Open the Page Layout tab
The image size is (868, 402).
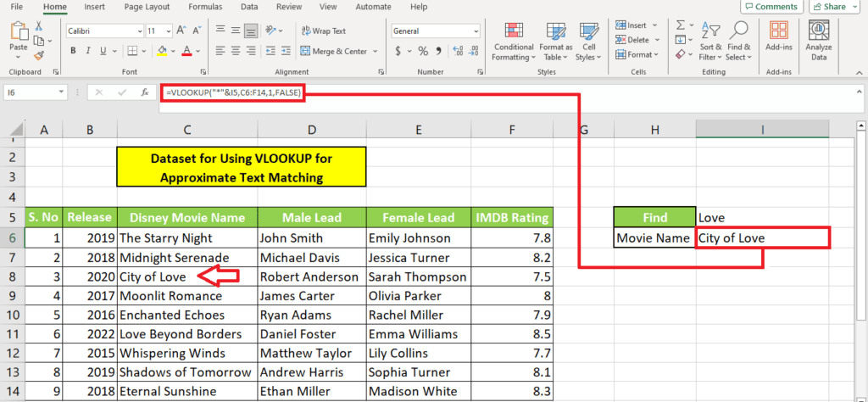tap(149, 7)
